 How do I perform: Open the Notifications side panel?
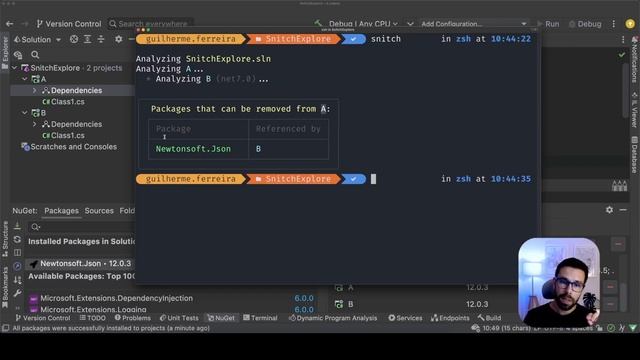point(635,59)
